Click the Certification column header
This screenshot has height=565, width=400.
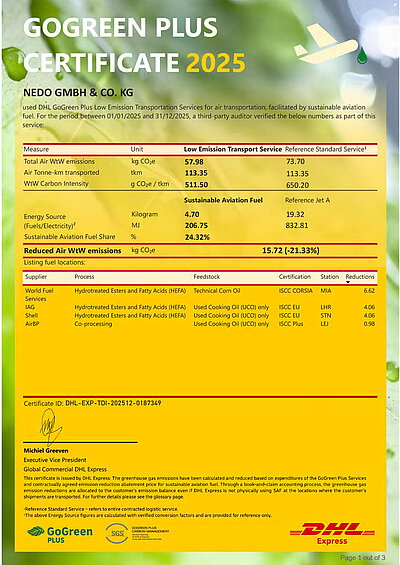(x=294, y=277)
